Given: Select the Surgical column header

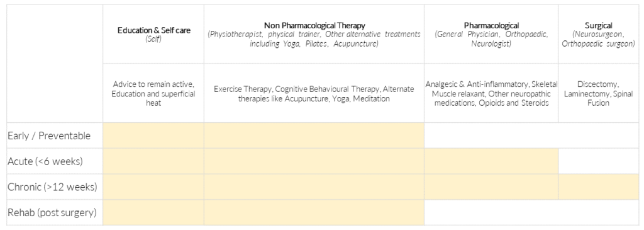Looking at the screenshot, I should click(599, 34).
